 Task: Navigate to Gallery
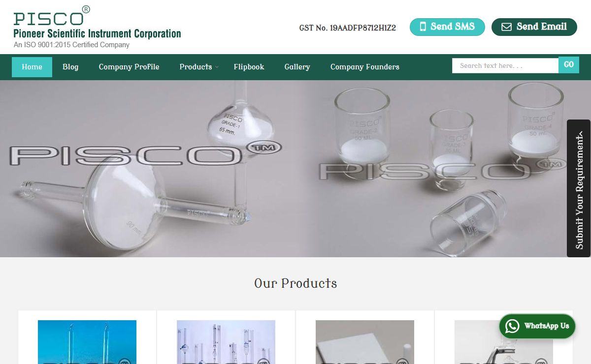click(297, 67)
